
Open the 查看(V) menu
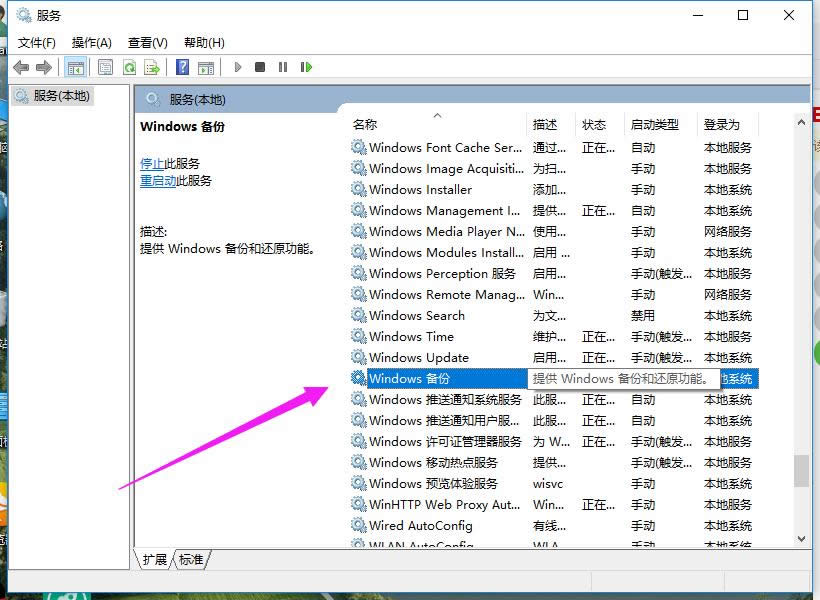[x=146, y=42]
